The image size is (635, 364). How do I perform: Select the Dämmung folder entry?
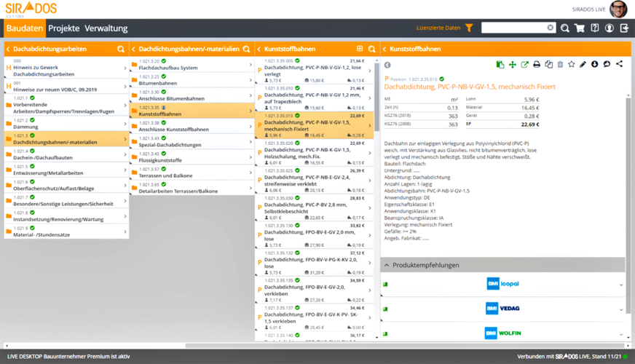point(66,123)
